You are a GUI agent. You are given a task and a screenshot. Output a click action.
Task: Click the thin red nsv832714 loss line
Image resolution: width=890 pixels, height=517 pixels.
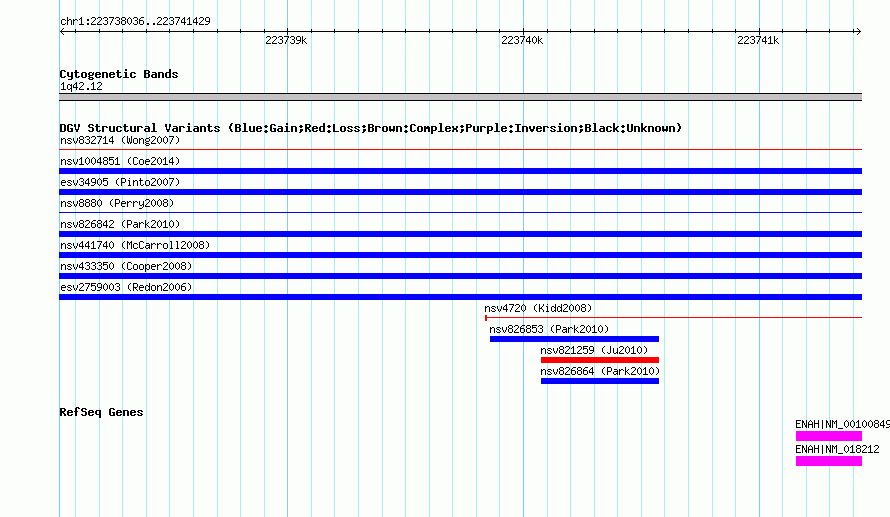click(x=460, y=149)
